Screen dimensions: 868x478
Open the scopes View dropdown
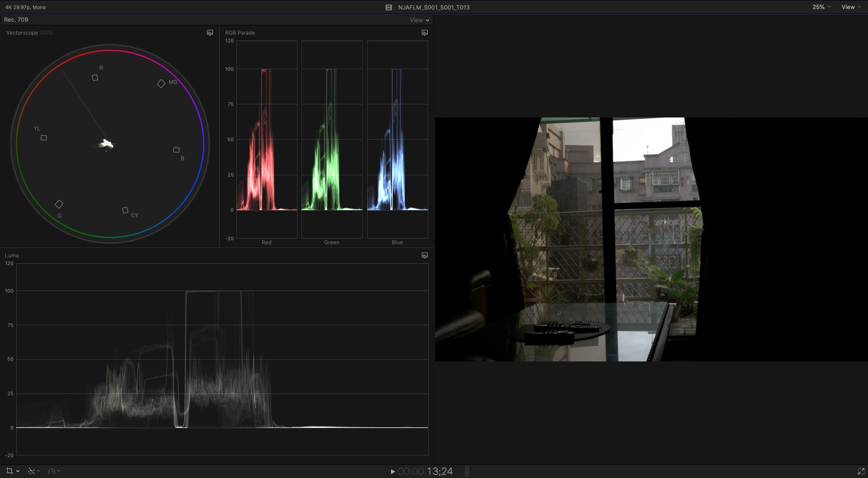(x=420, y=20)
